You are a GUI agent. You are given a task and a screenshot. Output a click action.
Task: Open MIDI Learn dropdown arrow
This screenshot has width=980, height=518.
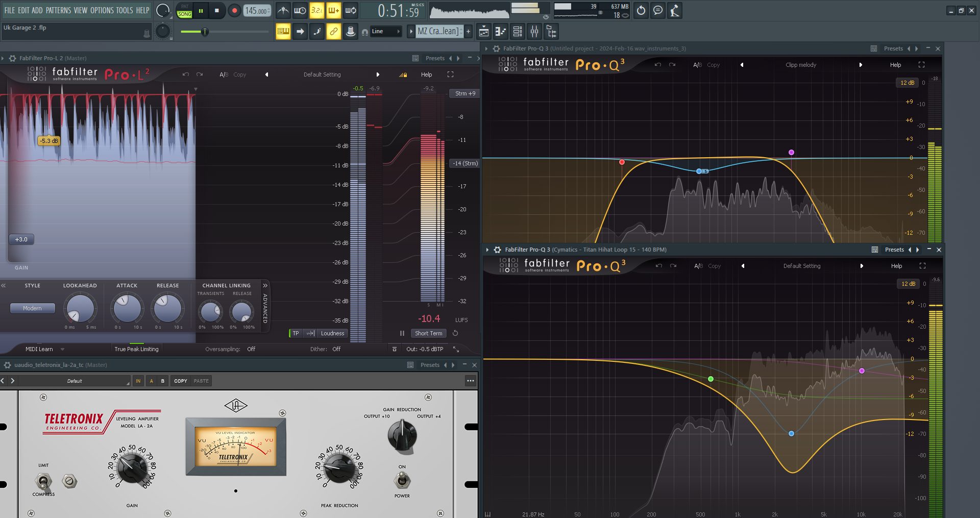pyautogui.click(x=62, y=349)
